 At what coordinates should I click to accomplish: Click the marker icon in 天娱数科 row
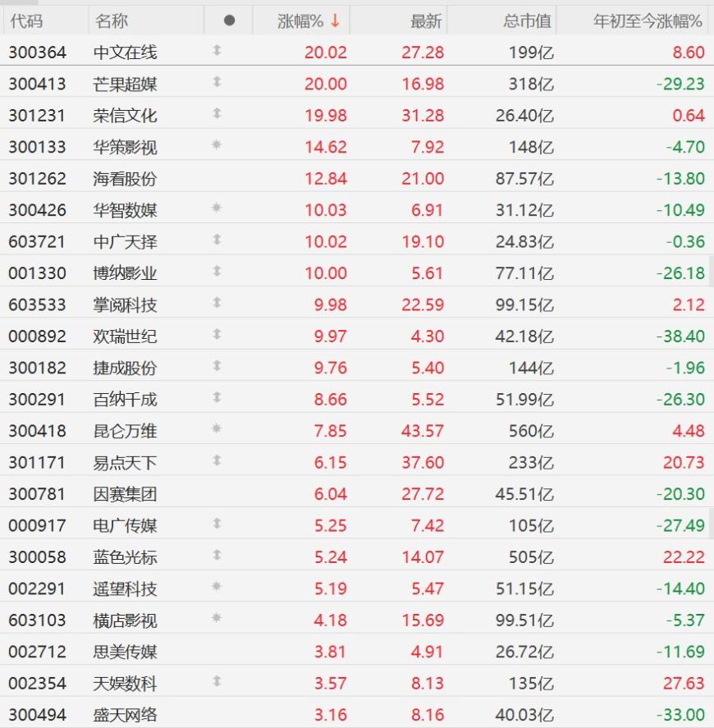tap(217, 681)
